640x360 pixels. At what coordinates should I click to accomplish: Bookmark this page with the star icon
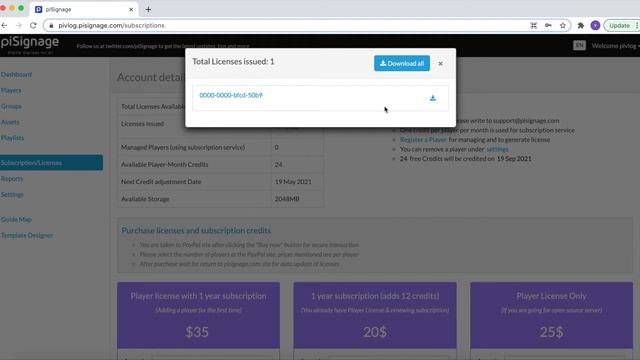click(563, 25)
